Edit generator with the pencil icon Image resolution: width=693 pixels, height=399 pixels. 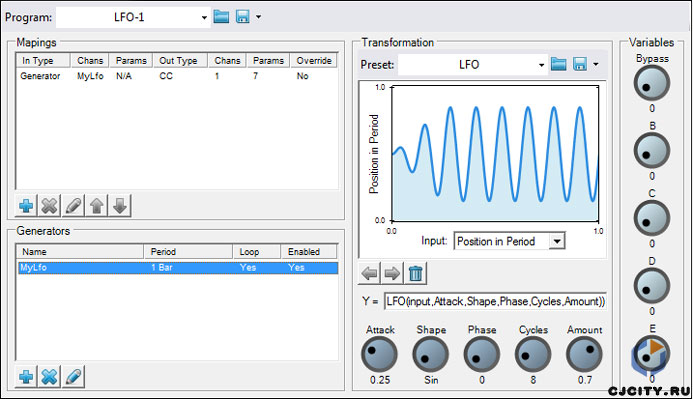[x=73, y=376]
